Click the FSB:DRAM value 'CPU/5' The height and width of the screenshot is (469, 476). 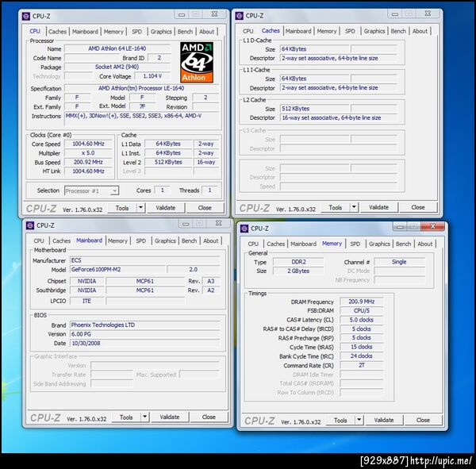[362, 310]
